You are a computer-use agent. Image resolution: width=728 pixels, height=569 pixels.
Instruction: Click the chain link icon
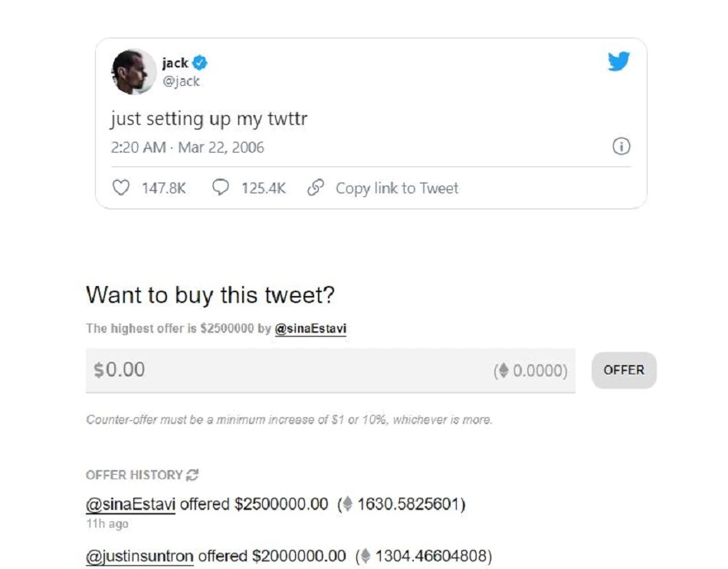tap(314, 188)
